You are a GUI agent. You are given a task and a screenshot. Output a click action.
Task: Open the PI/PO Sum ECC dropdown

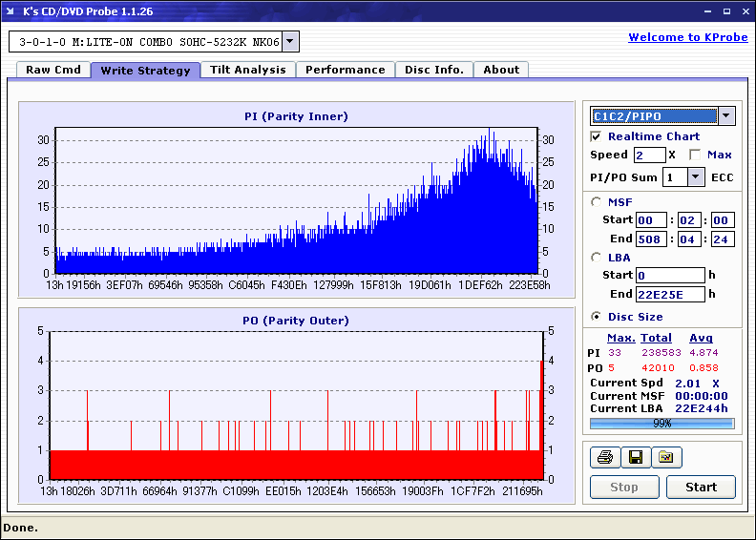pos(695,177)
